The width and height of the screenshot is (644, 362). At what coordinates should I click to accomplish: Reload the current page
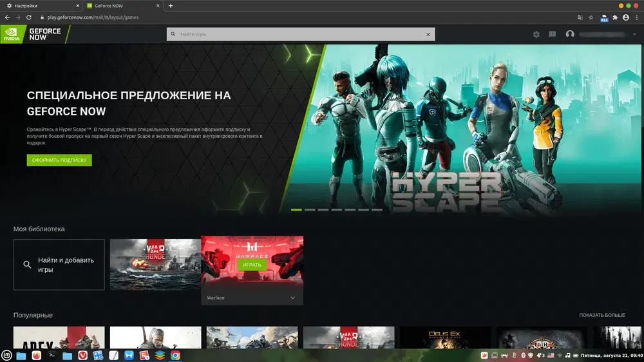pos(29,17)
